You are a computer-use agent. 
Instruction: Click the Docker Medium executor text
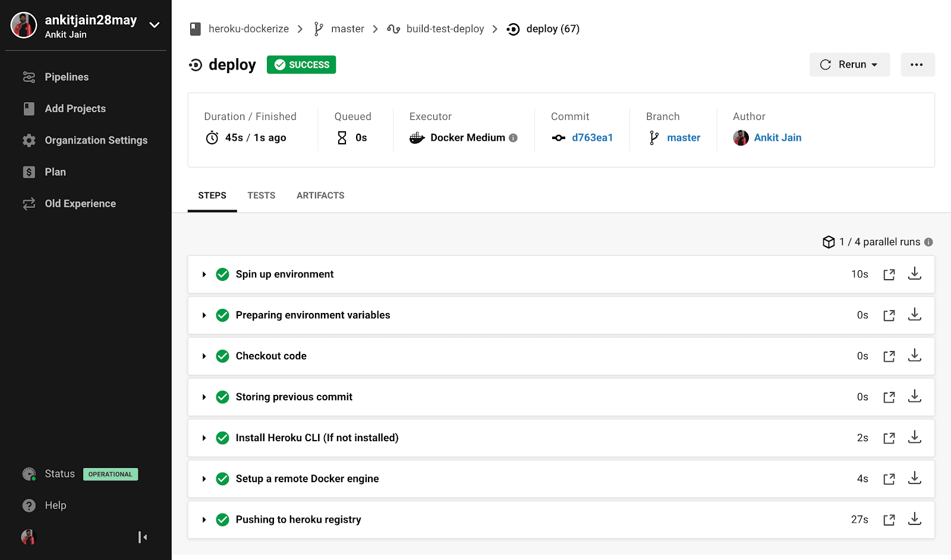(468, 138)
